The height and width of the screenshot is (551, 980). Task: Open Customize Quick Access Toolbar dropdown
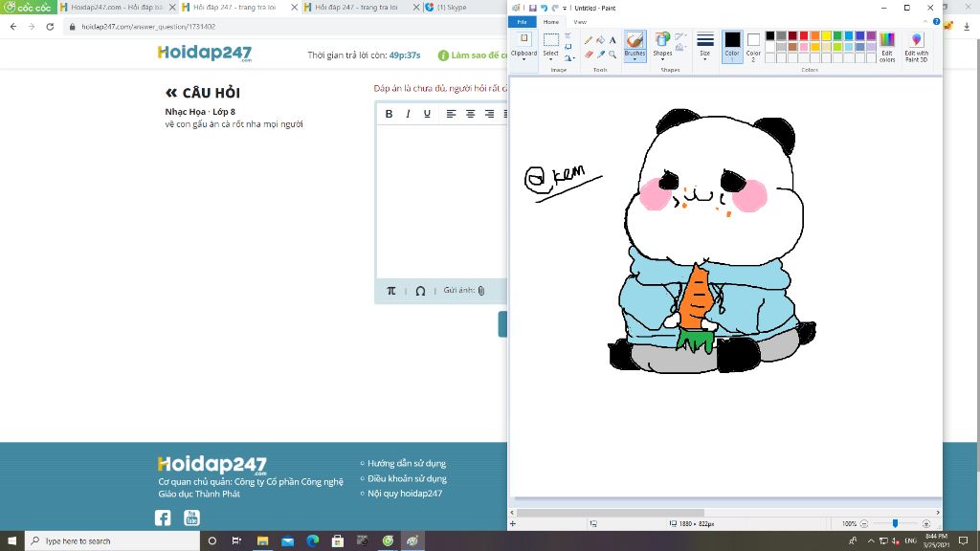click(565, 8)
